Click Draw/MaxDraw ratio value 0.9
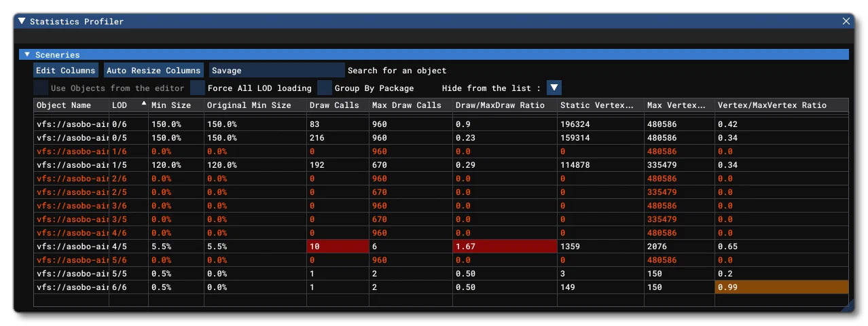The height and width of the screenshot is (326, 868). pyautogui.click(x=463, y=124)
